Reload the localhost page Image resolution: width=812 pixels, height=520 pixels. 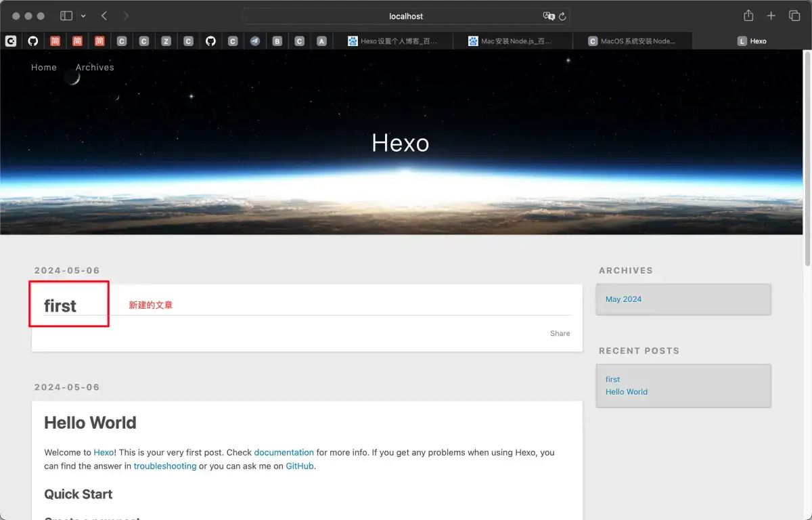(562, 16)
